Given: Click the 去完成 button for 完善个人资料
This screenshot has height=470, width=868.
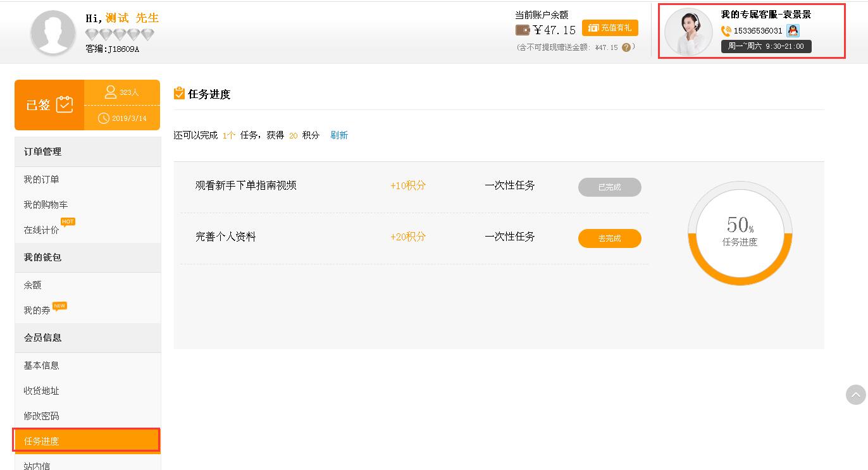Looking at the screenshot, I should [609, 238].
